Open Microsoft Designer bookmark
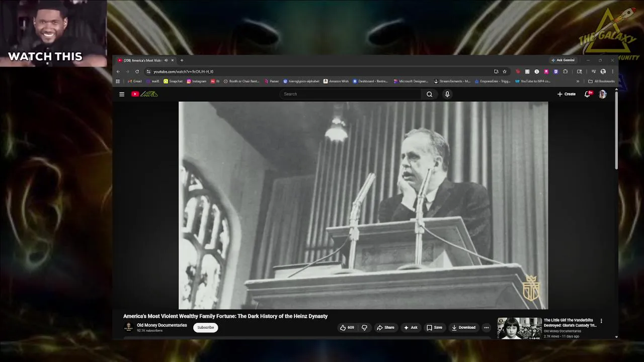 [411, 81]
